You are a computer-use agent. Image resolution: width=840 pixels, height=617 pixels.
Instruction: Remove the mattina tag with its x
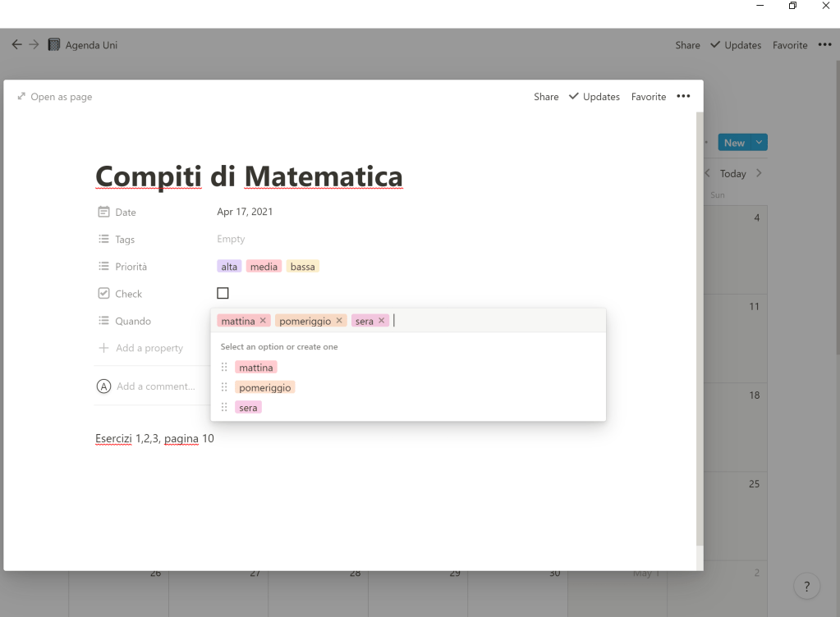coord(264,321)
